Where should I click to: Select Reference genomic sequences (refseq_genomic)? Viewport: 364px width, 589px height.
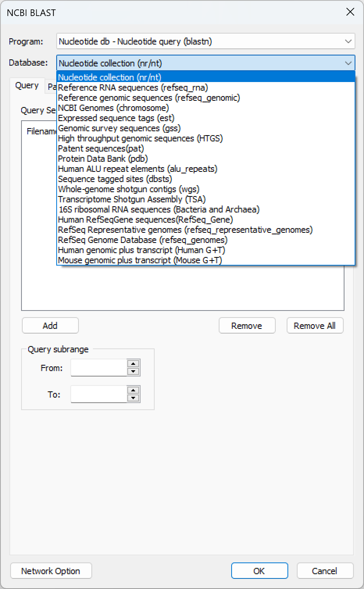(206, 98)
